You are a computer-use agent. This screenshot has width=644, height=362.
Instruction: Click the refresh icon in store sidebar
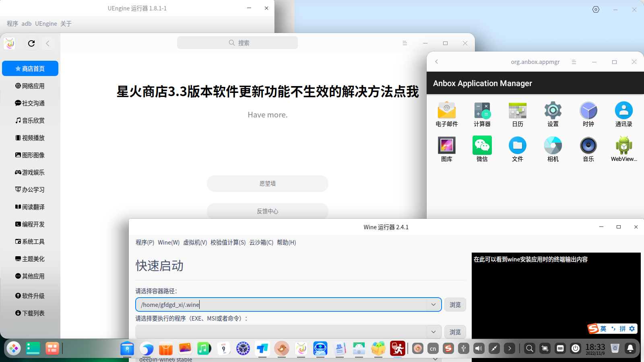tap(31, 43)
